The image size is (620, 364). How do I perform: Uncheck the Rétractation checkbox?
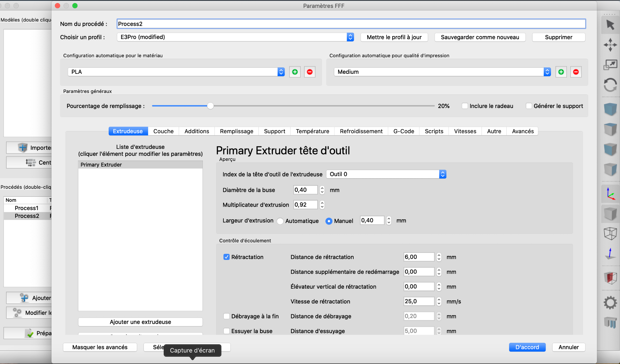tap(226, 257)
